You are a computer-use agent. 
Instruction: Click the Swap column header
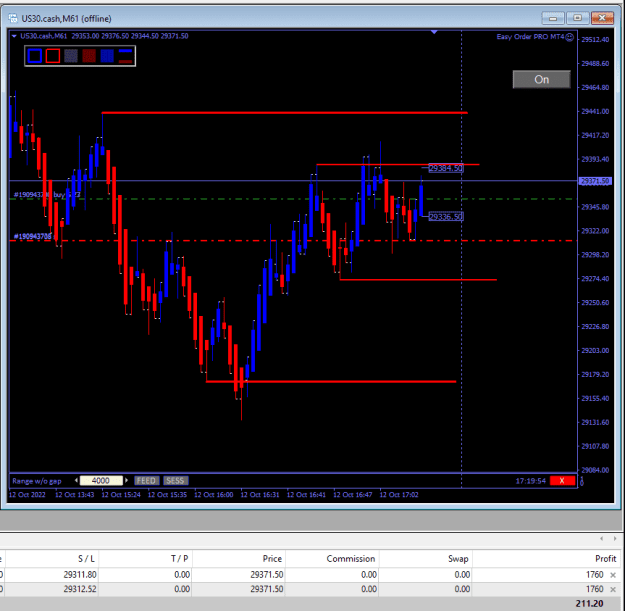(458, 559)
